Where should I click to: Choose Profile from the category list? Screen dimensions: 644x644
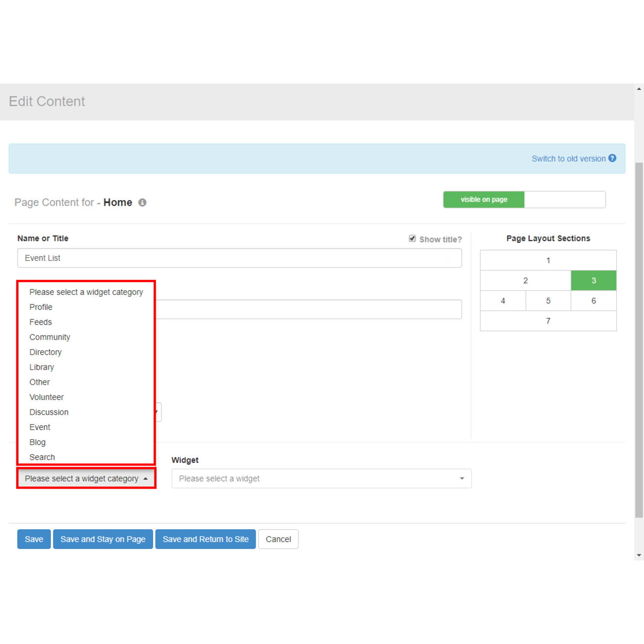[x=41, y=307]
